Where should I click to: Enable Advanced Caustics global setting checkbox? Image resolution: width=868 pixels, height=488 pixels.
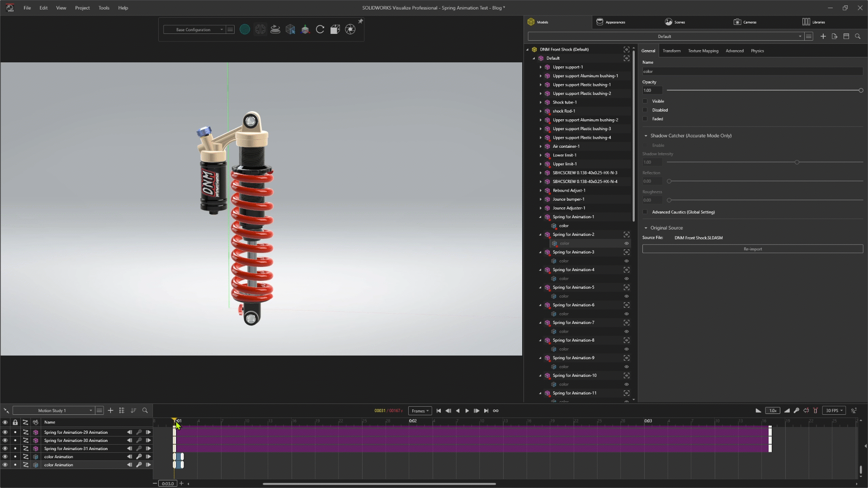point(645,212)
